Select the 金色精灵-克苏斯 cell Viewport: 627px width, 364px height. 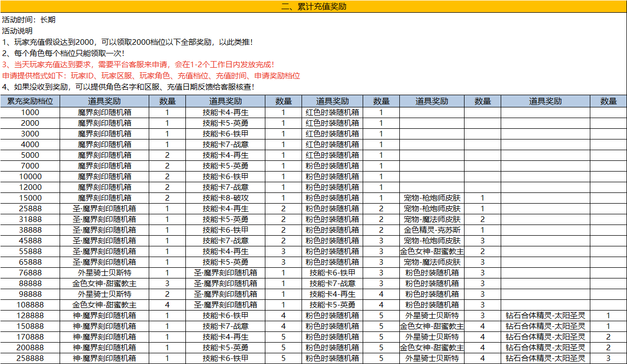tap(431, 230)
